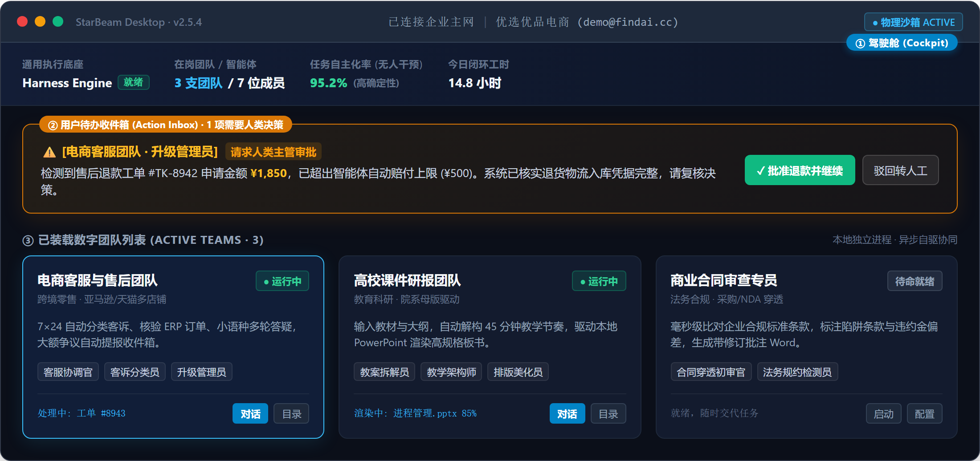
Task: Click the 高校课件研报团队 card title
Action: pyautogui.click(x=407, y=280)
